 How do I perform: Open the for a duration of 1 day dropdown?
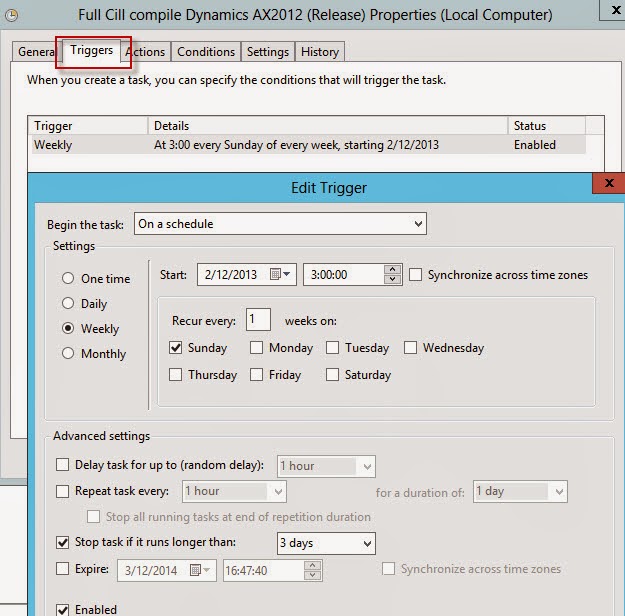point(520,492)
